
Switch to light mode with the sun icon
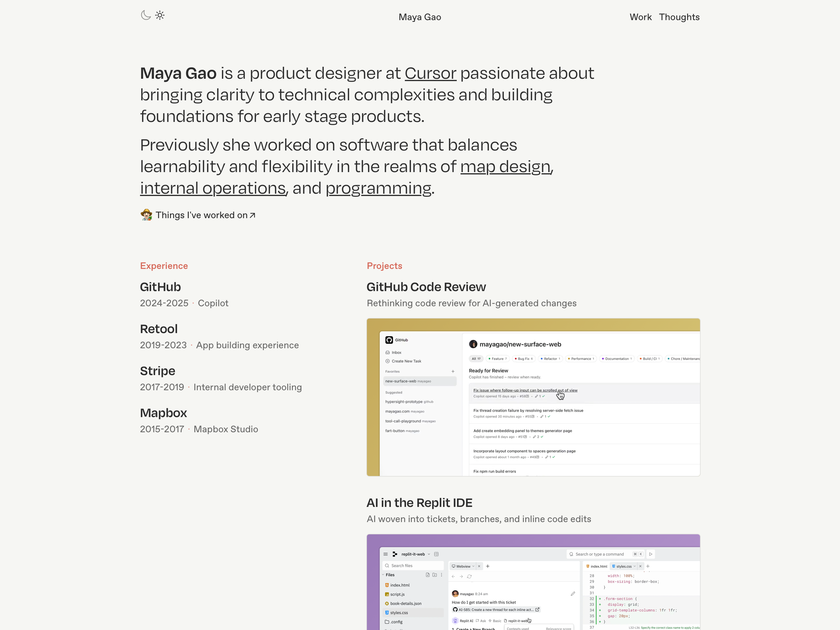[160, 15]
